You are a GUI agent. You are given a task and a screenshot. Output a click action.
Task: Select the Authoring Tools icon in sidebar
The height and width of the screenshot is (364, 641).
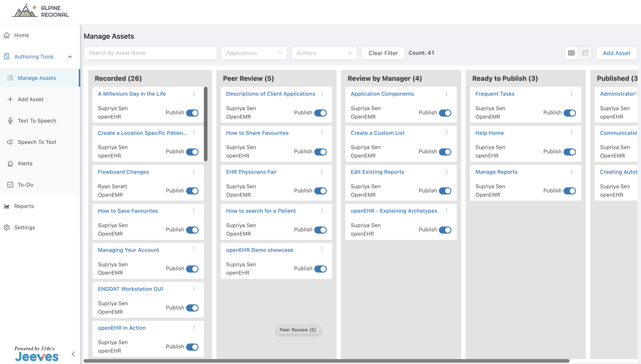click(x=6, y=57)
